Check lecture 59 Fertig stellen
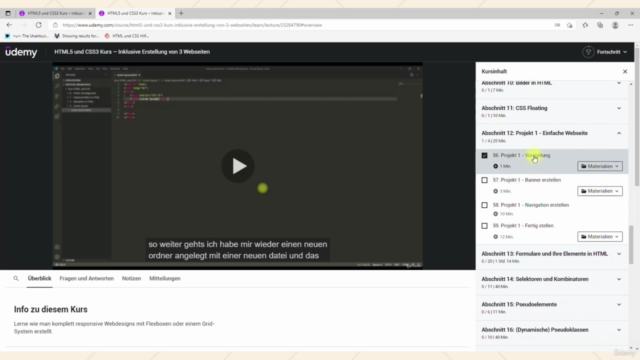The image size is (640, 360). [x=484, y=226]
